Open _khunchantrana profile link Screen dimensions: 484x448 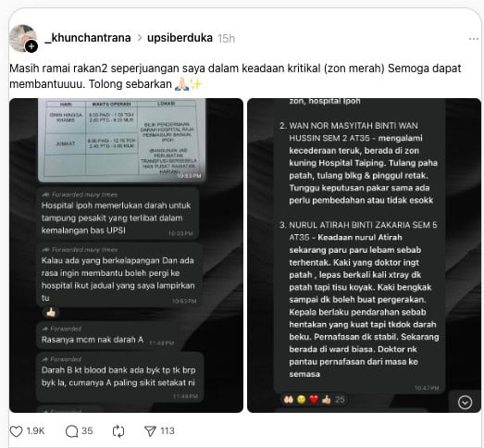pos(88,38)
